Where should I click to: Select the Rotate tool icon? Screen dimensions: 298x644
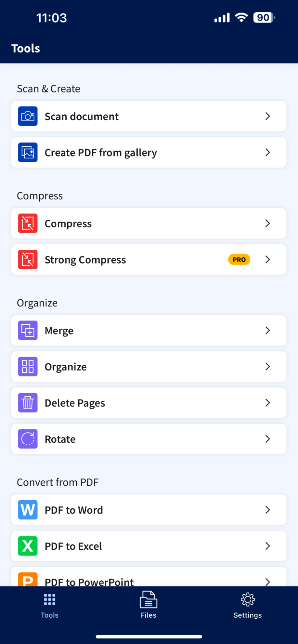27,438
